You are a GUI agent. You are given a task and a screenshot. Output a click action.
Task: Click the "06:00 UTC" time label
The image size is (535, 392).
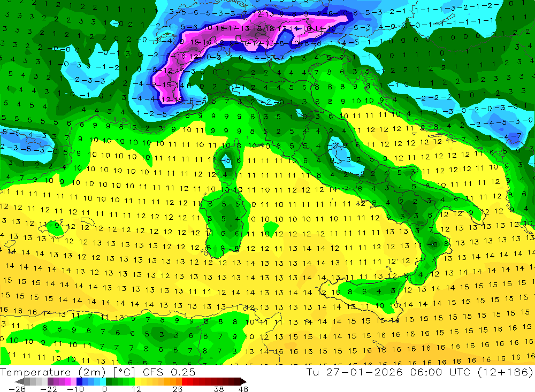click(x=439, y=372)
